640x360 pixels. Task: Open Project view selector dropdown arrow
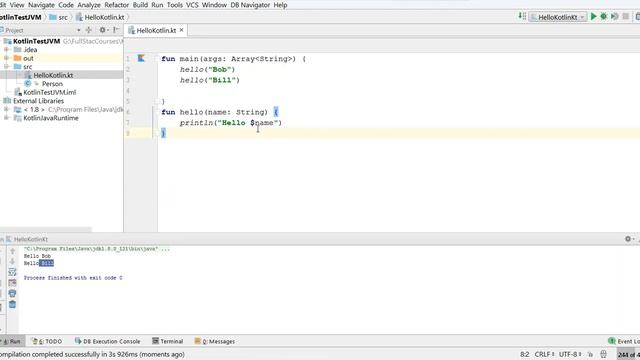(x=78, y=30)
